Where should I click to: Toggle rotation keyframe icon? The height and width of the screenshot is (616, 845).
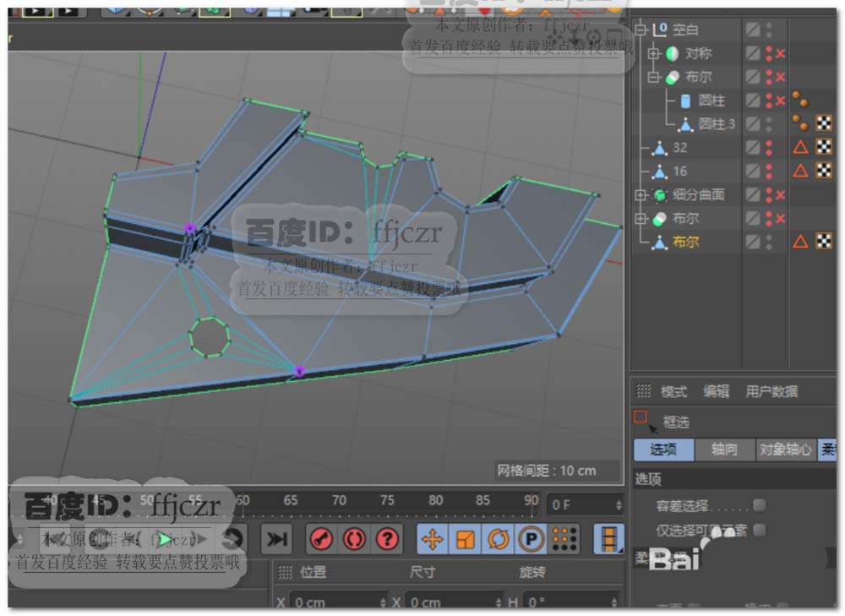point(499,538)
